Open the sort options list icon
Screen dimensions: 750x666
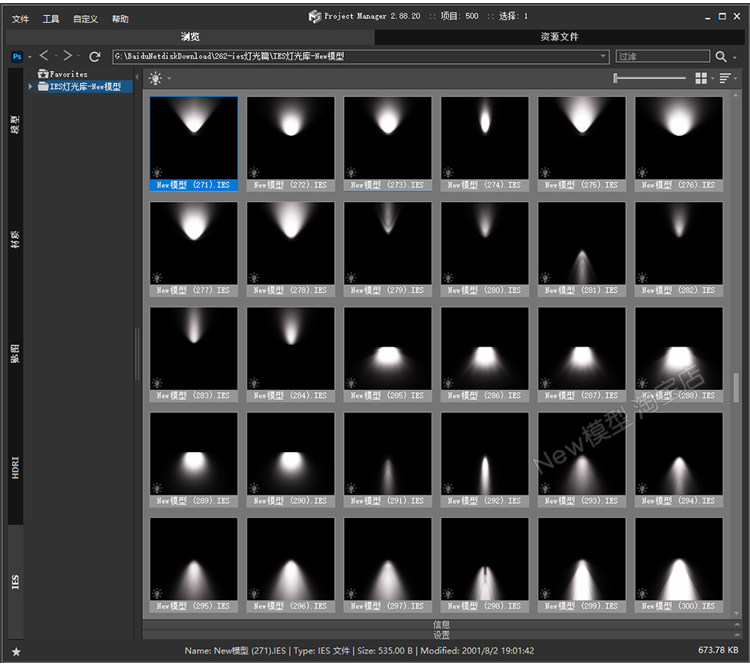click(725, 78)
